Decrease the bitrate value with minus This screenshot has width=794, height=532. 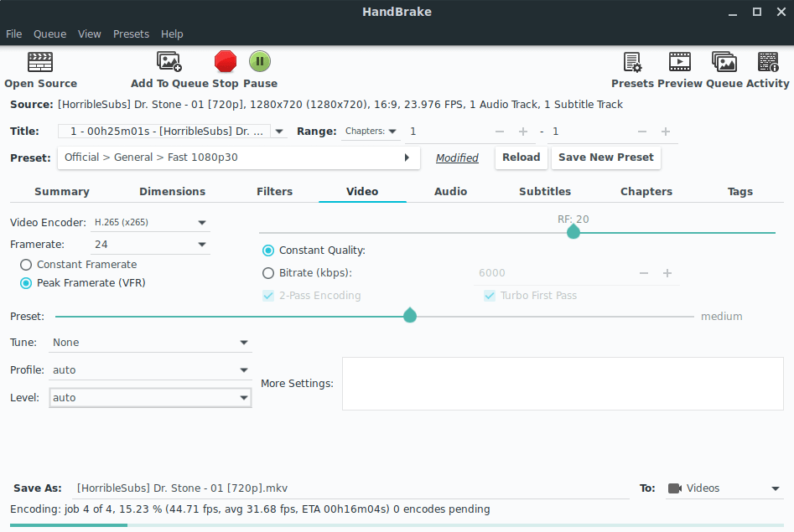coord(644,273)
